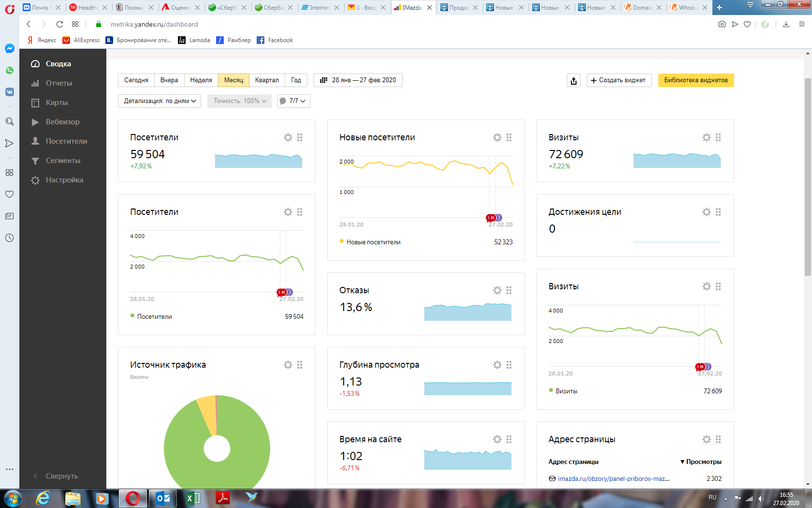Open imazda.ru panel-priborov page link

coord(613,478)
